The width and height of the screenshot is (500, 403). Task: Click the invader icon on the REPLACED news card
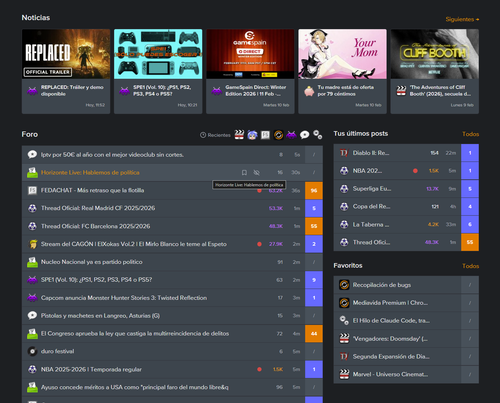tap(32, 91)
